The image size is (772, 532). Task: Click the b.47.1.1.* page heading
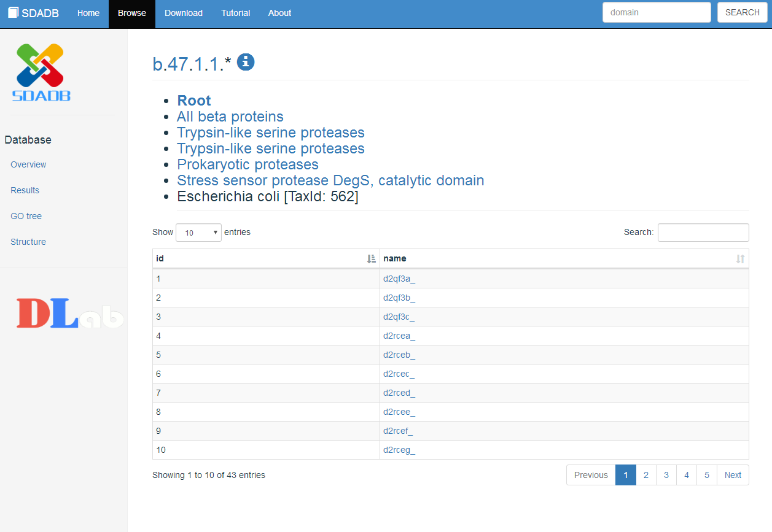pyautogui.click(x=192, y=64)
